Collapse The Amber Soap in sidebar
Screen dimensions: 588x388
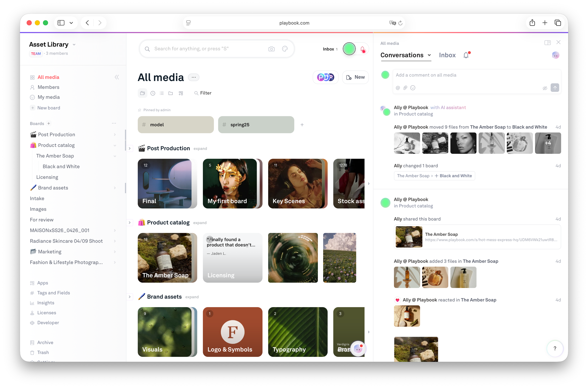(115, 156)
